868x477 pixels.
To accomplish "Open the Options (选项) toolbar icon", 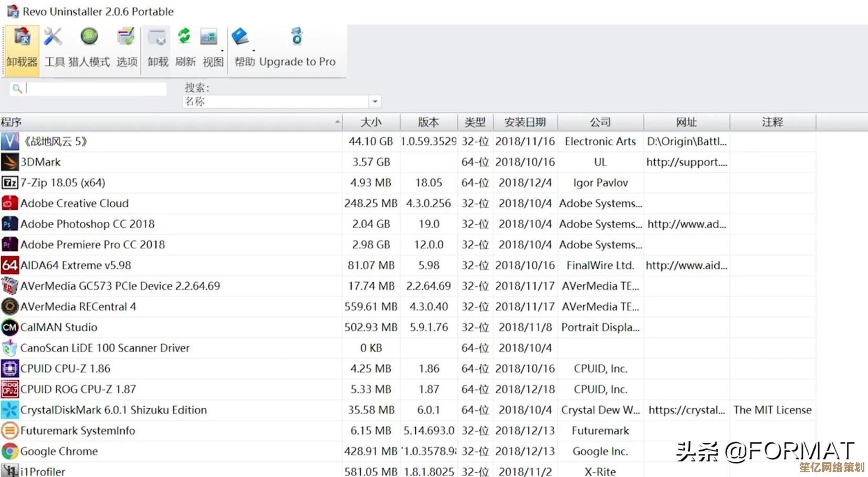I will [127, 47].
